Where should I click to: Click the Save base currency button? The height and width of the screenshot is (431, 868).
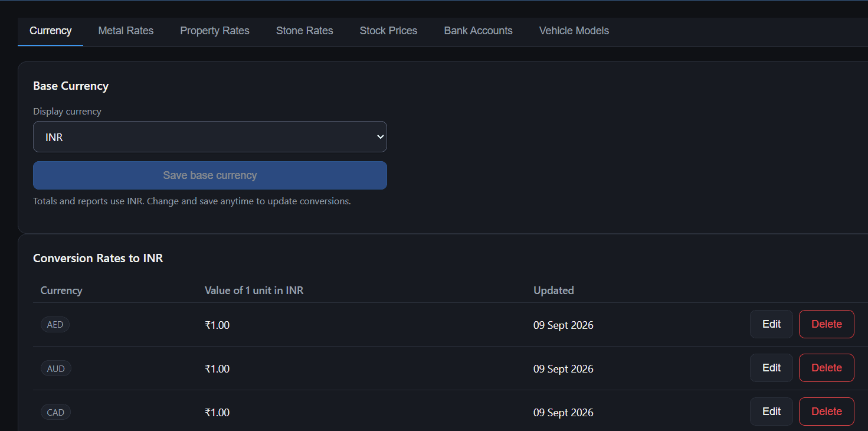(x=210, y=175)
